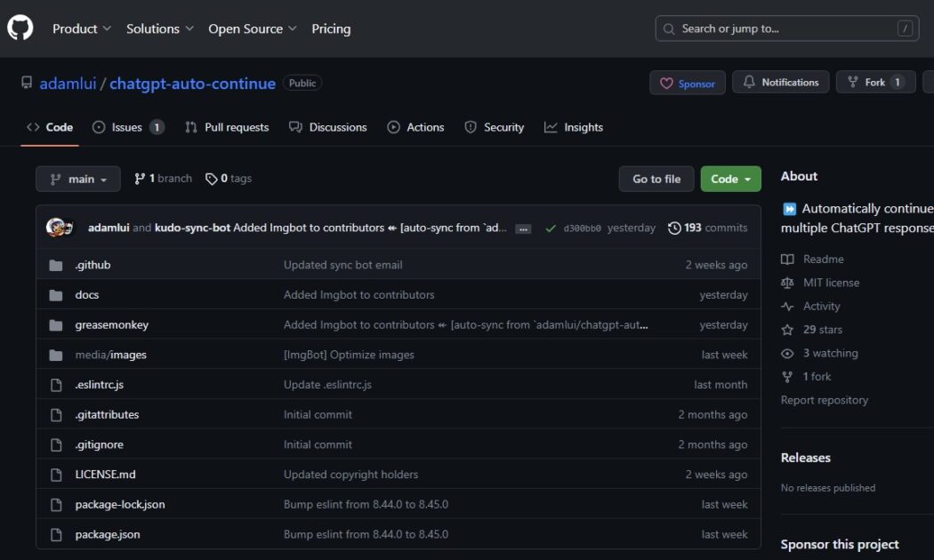
Task: Open the 'Updated sync bot email' commit message
Action: point(343,265)
